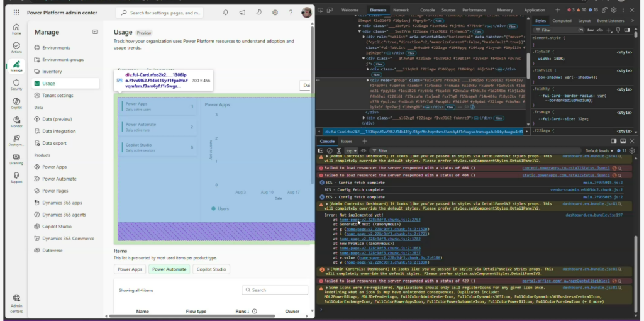Expand the llofyrl div node arrow

point(360,26)
